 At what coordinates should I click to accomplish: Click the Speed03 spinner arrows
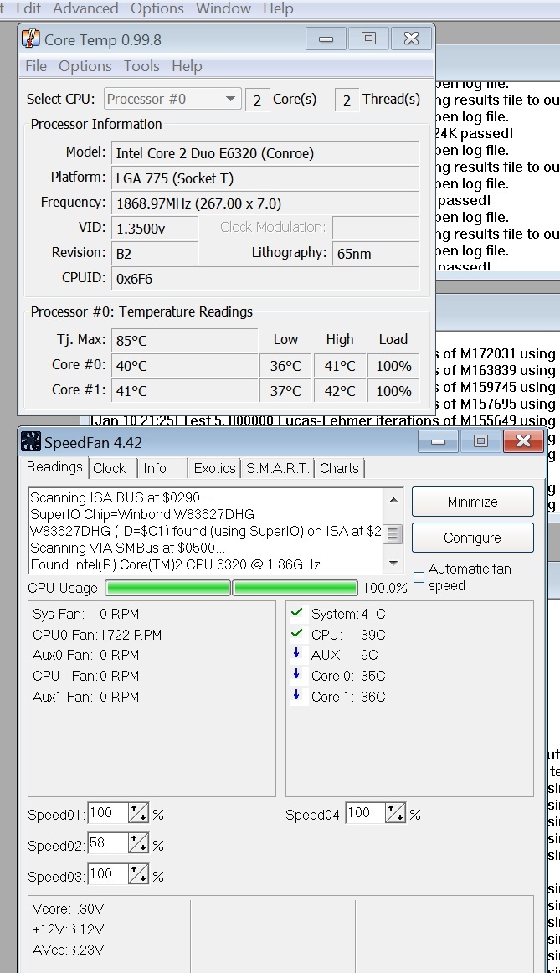pos(138,873)
